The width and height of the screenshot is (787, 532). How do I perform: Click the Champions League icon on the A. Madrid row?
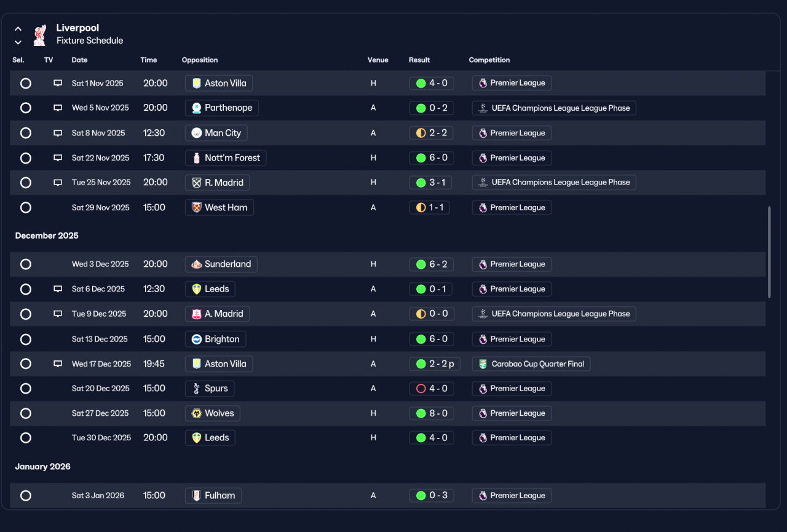click(483, 314)
